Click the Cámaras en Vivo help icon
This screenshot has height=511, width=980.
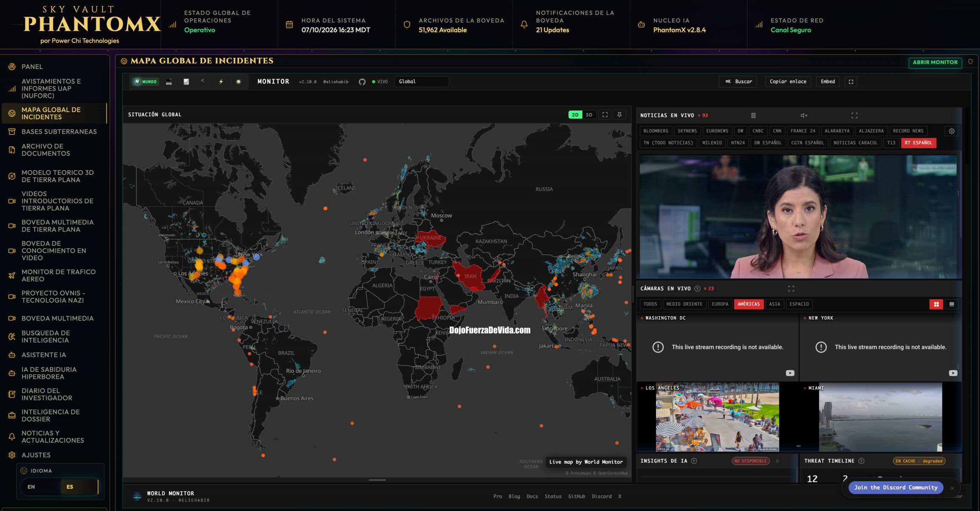[x=697, y=289]
